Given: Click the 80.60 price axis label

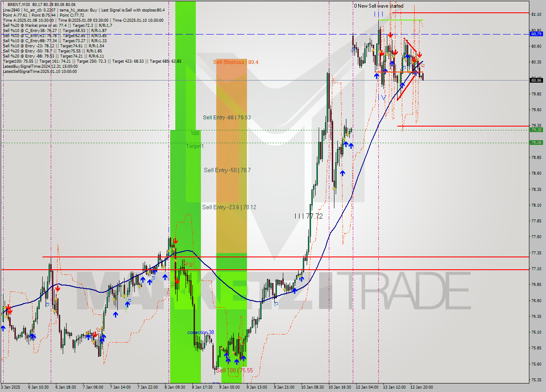Looking at the screenshot, I should tap(536, 46).
